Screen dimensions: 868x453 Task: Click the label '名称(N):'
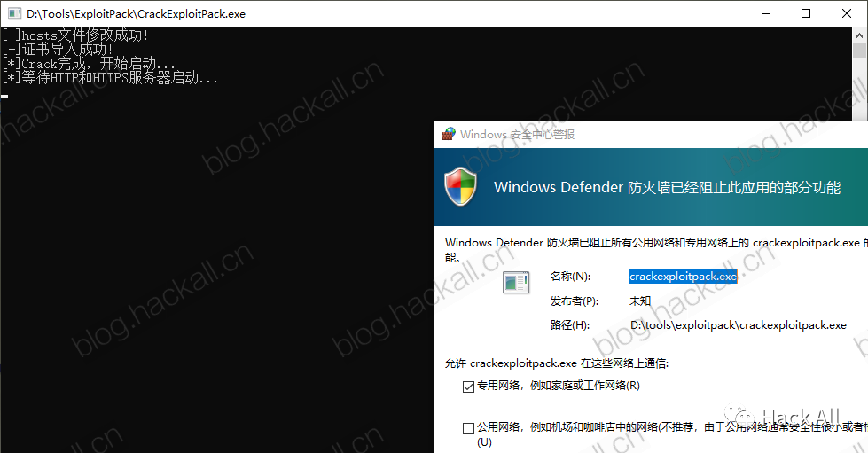pyautogui.click(x=570, y=277)
